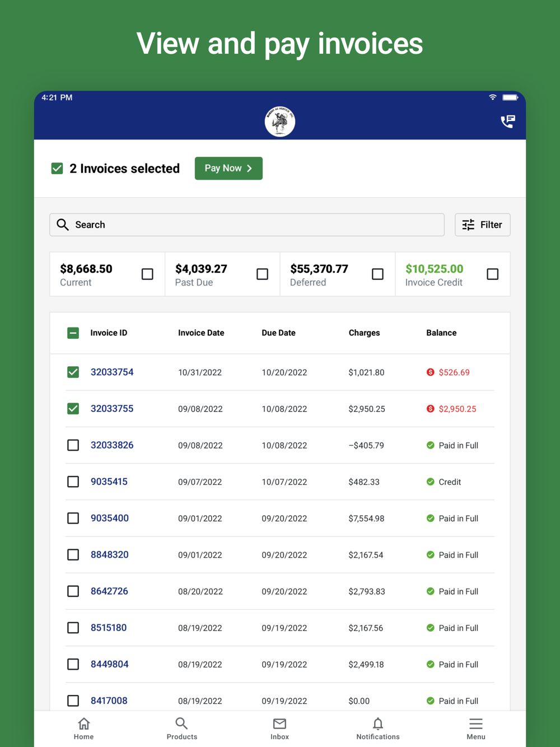
Task: Click the Invoice ID column header
Action: coord(109,333)
